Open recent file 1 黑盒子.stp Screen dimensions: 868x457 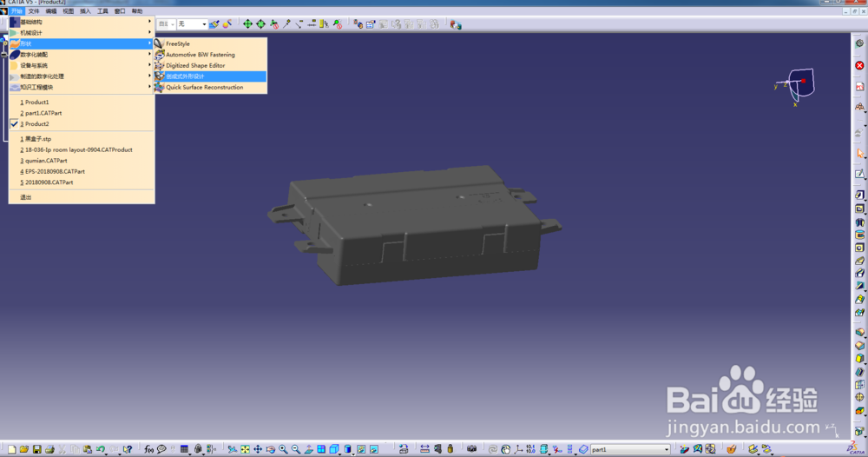point(82,139)
